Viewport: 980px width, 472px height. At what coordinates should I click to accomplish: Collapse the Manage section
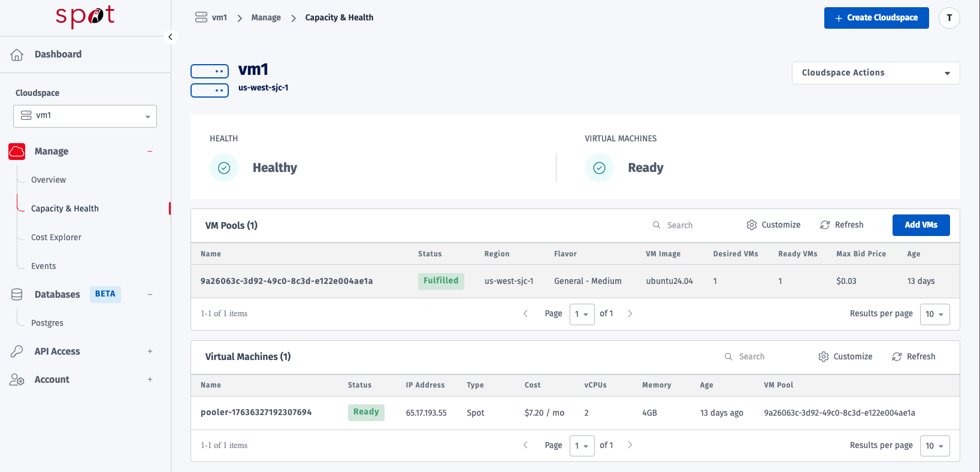click(150, 152)
